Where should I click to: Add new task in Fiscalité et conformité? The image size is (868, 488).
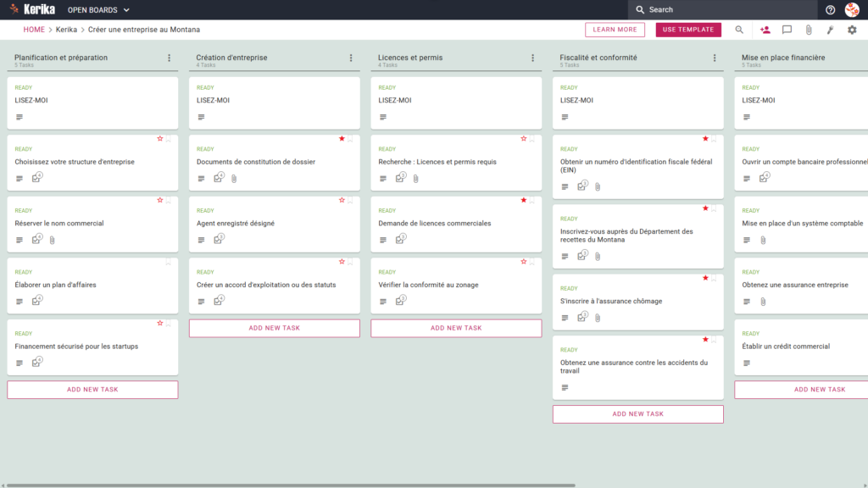click(x=637, y=414)
